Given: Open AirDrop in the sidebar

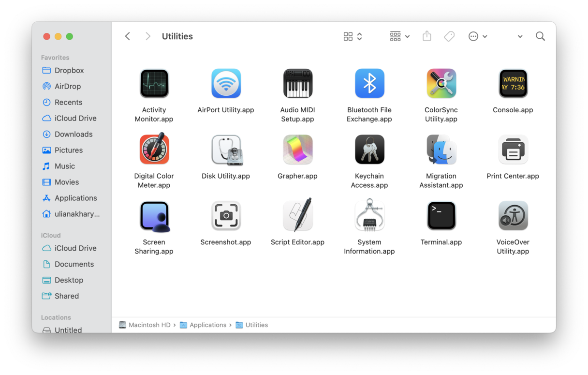Looking at the screenshot, I should 61,86.
